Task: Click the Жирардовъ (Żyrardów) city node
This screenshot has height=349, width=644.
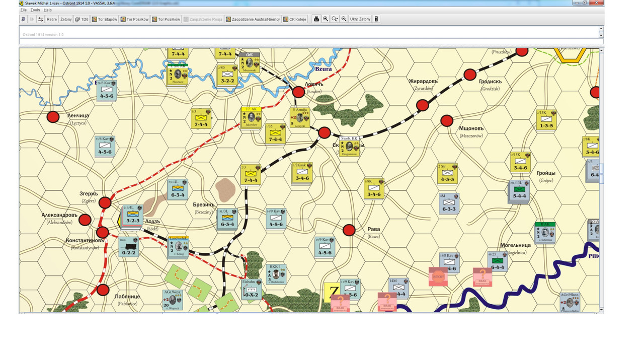Action: point(423,105)
